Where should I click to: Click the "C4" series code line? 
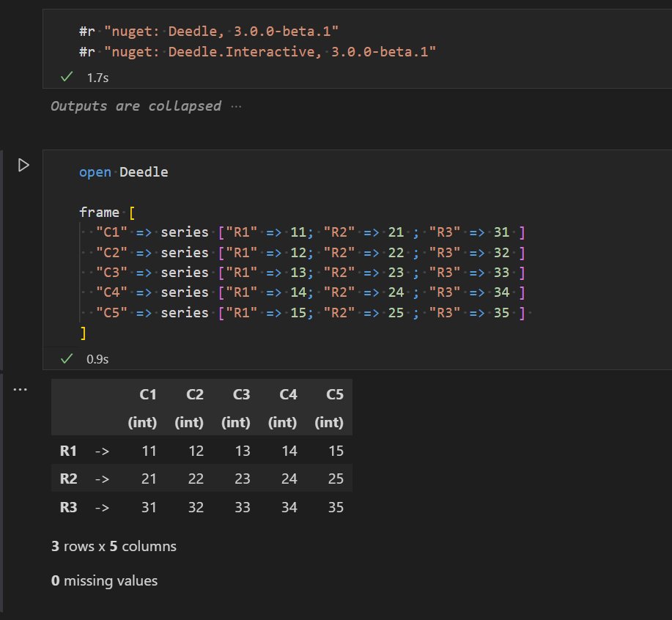(x=310, y=292)
